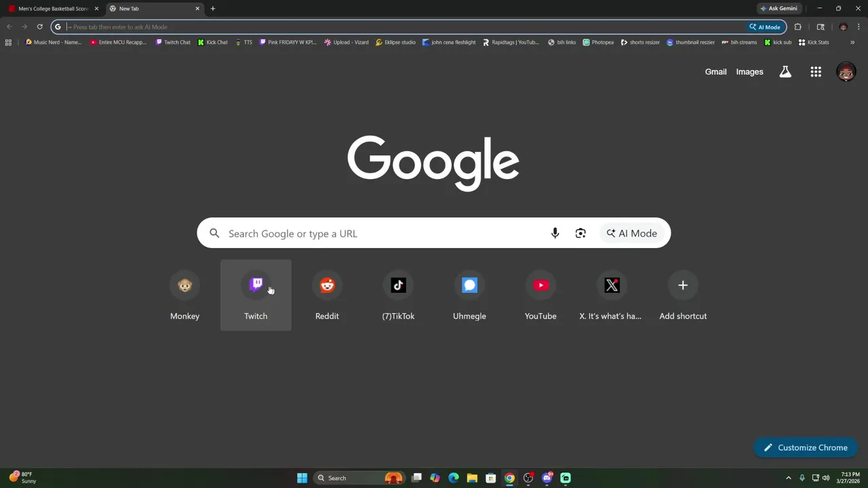The height and width of the screenshot is (488, 868).
Task: Click AI Mode button in search box
Action: click(x=632, y=233)
